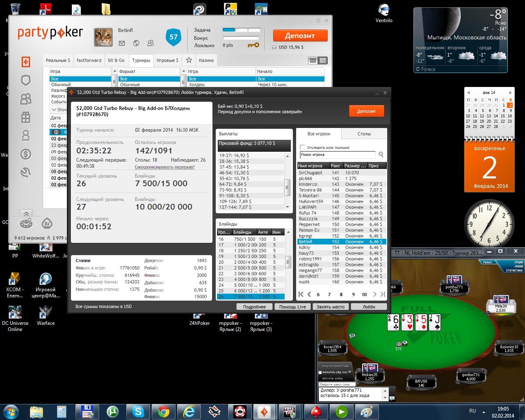Click the globe icon in partypoker header
Screen dimensions: 525x420
(136, 43)
